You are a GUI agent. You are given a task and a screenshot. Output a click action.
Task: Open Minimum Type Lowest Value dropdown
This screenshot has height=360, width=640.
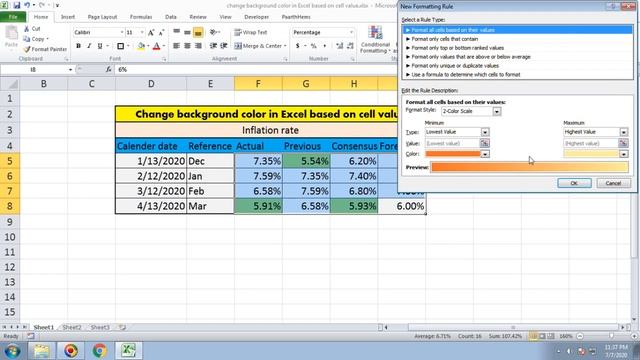click(485, 132)
